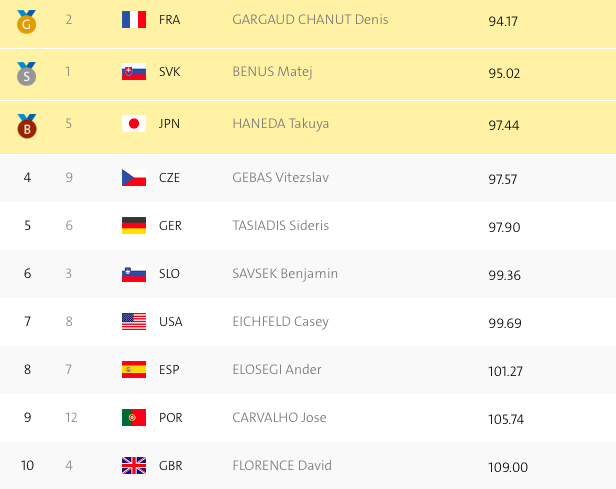Click the Germany flag icon
Screen dimensions: 616x489
click(x=134, y=225)
